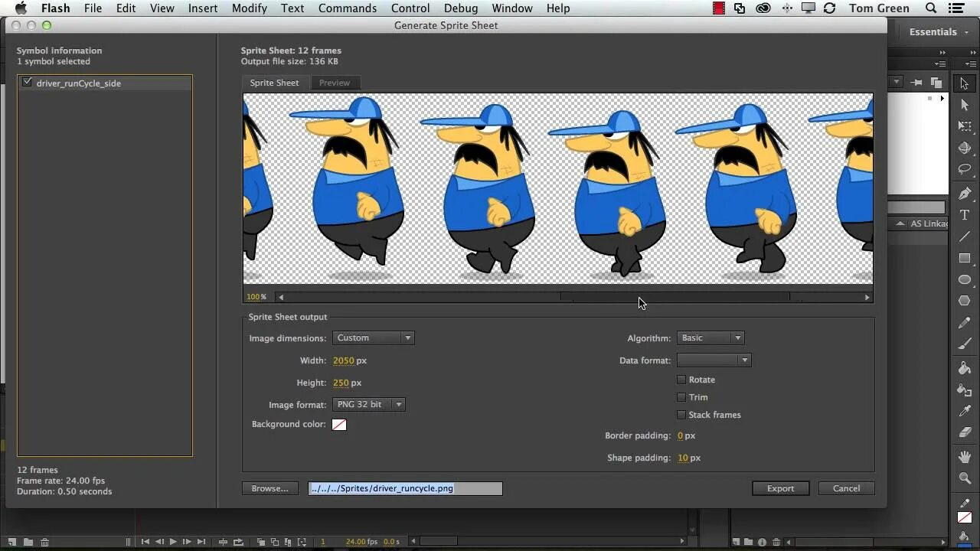Select the Line tool
This screenshot has height=551, width=980.
coord(965,236)
